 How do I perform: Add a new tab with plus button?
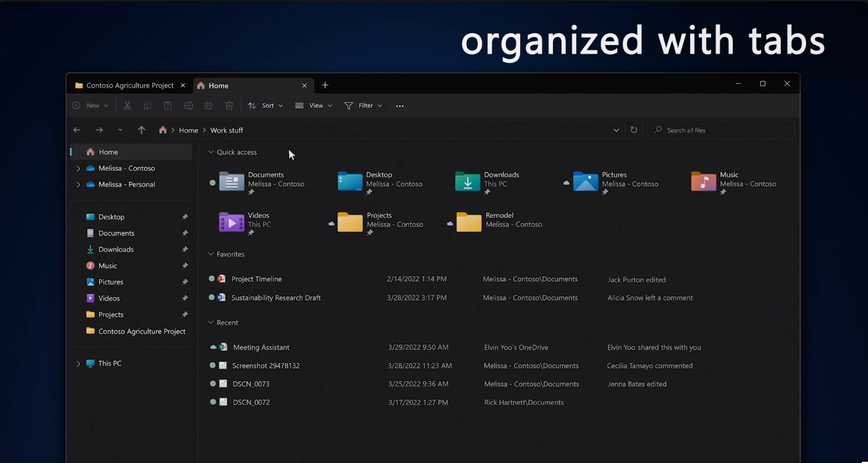(x=325, y=85)
